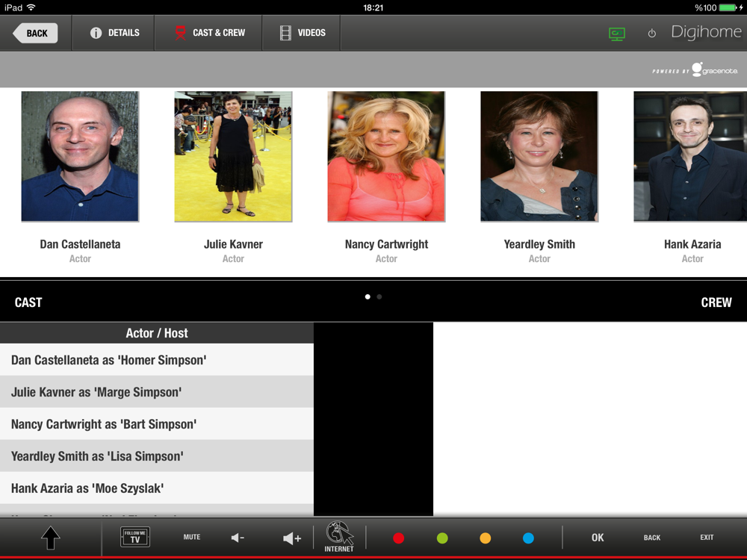
Task: Tap the up arrow icon in bottom bar
Action: (50, 538)
